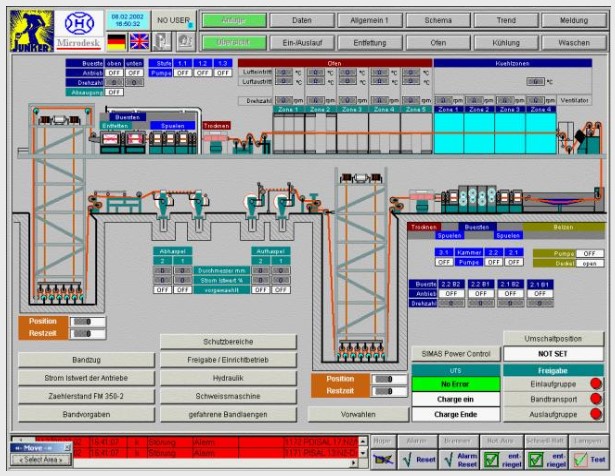Screen dimensions: 615x476
Task: Click the Position value field under Vorwahlen area
Action: [383, 379]
